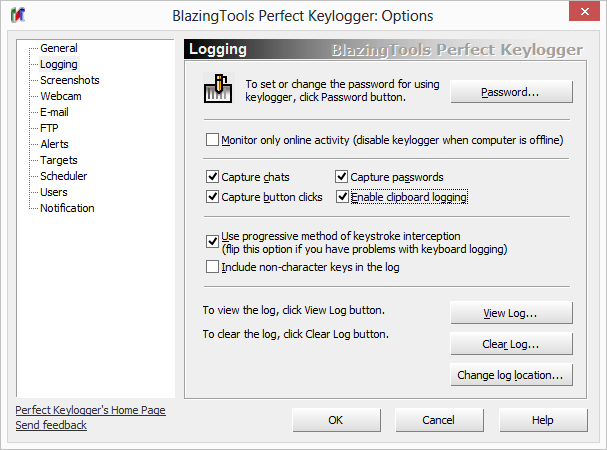
Task: Toggle progressive keystroke interception method
Action: 212,241
